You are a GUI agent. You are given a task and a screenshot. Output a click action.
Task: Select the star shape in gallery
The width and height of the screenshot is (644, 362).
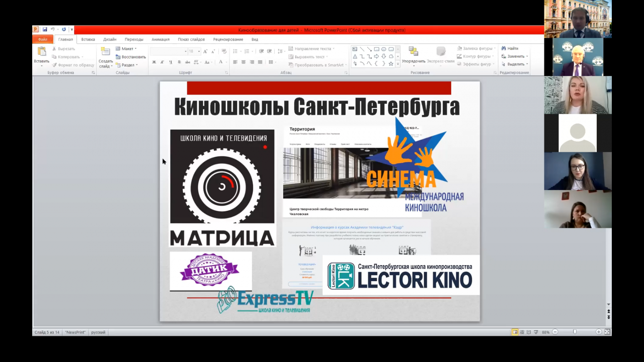click(391, 64)
